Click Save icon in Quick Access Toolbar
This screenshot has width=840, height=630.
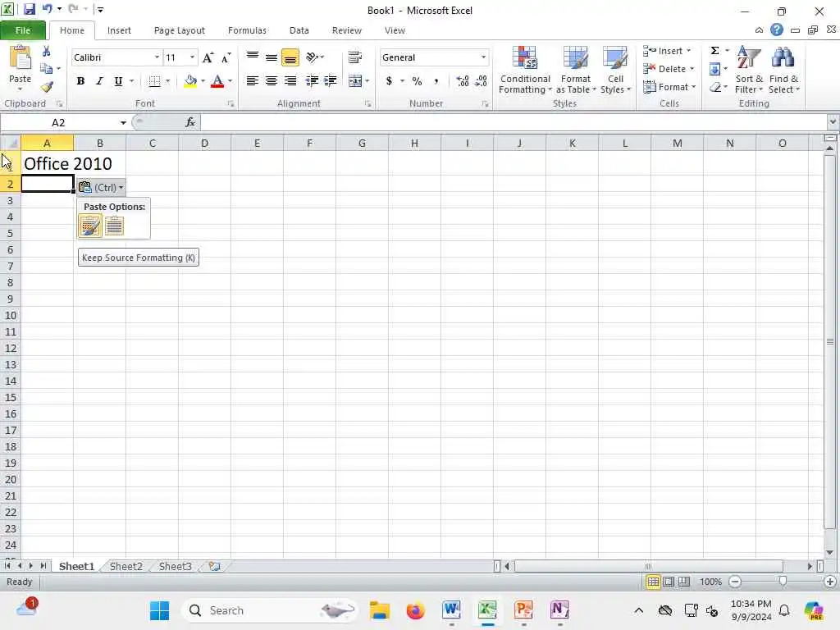(29, 9)
